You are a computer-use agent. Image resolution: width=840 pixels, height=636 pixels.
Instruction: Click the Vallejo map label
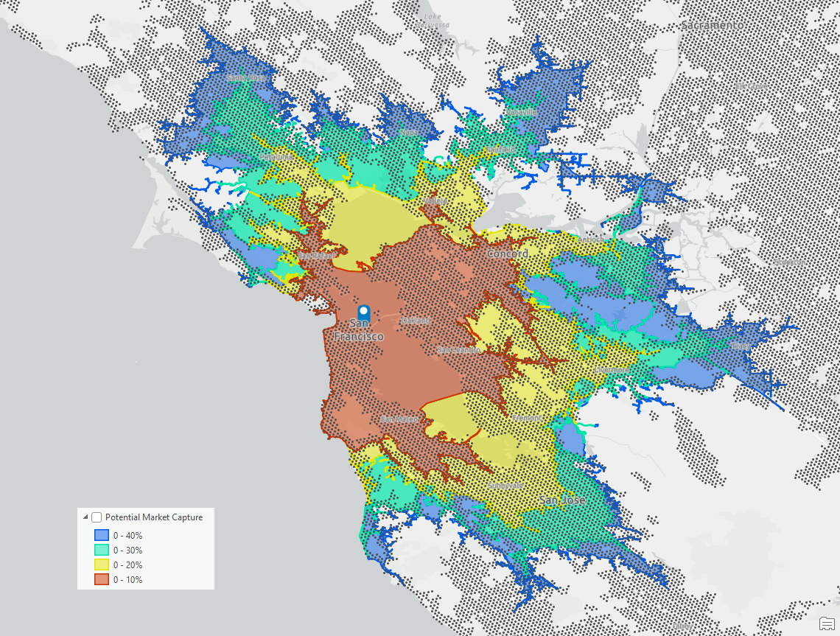(x=435, y=200)
